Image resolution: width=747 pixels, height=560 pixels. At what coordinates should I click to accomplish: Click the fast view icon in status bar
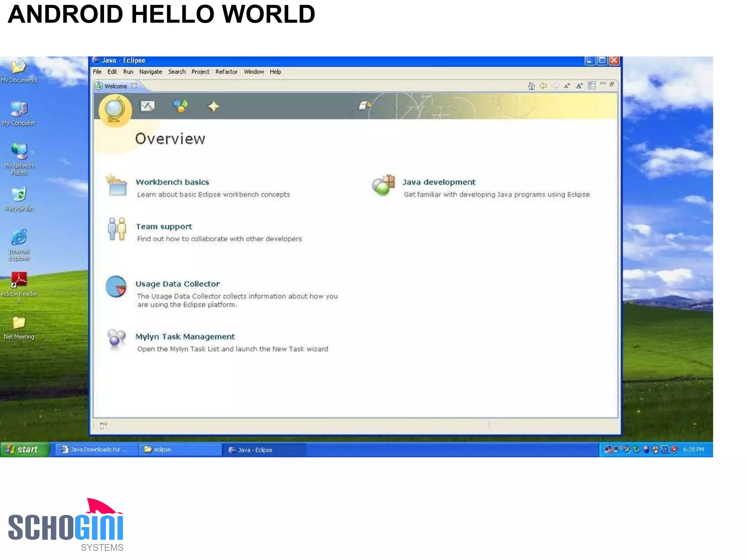(103, 425)
